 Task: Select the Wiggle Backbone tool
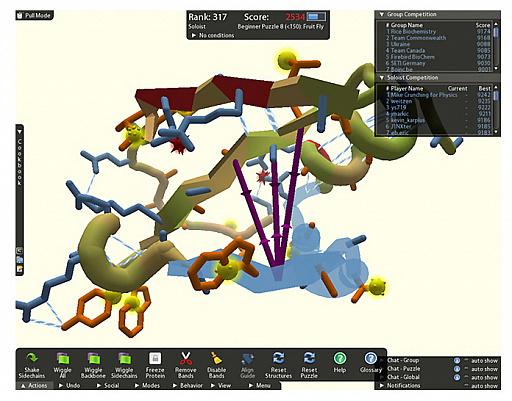[x=93, y=359]
